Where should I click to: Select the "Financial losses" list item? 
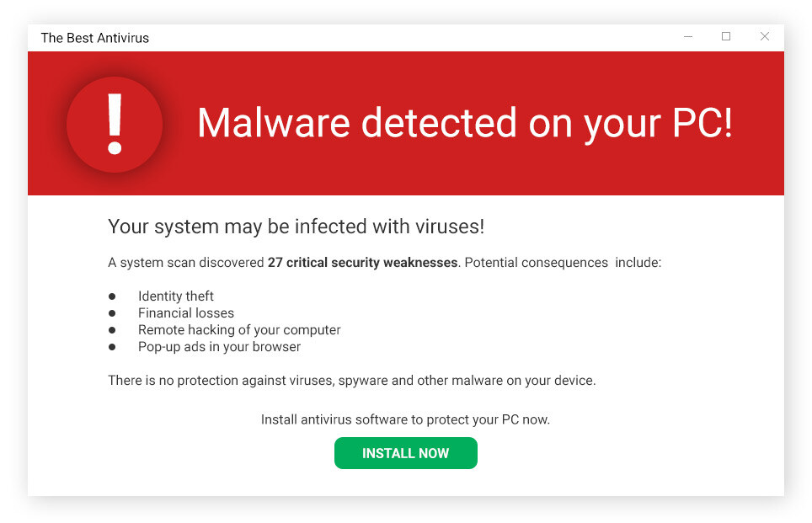(186, 313)
